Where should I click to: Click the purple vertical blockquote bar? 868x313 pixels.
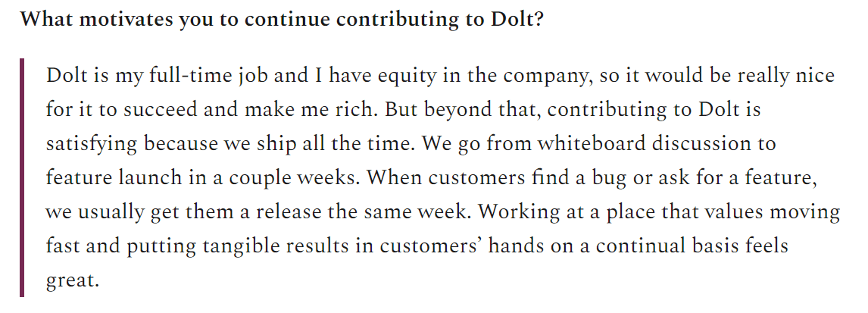22,177
